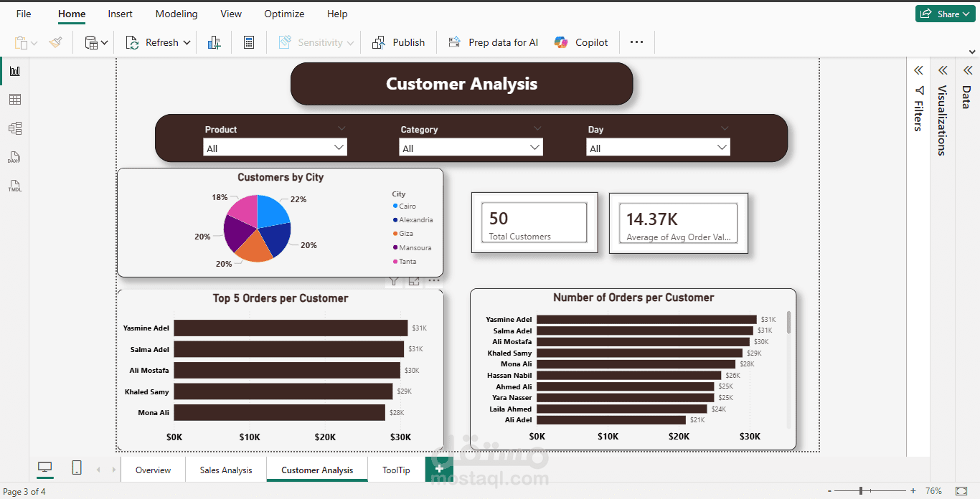Click zoom in plus button
The height and width of the screenshot is (499, 980).
click(913, 491)
